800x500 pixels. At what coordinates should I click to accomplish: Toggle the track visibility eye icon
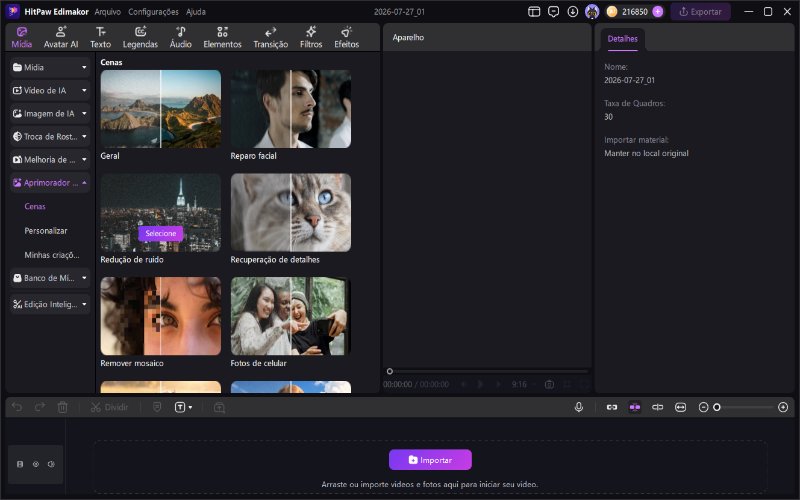[36, 464]
